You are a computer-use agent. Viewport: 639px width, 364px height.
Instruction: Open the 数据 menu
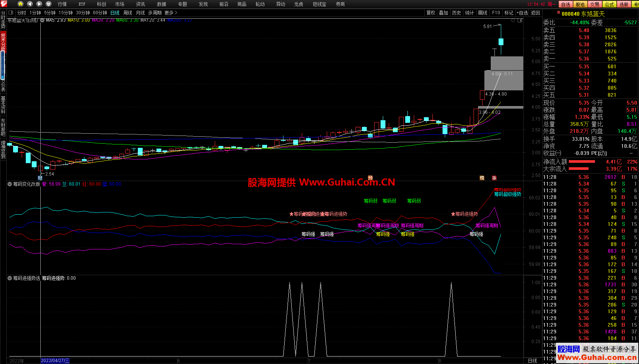(161, 4)
